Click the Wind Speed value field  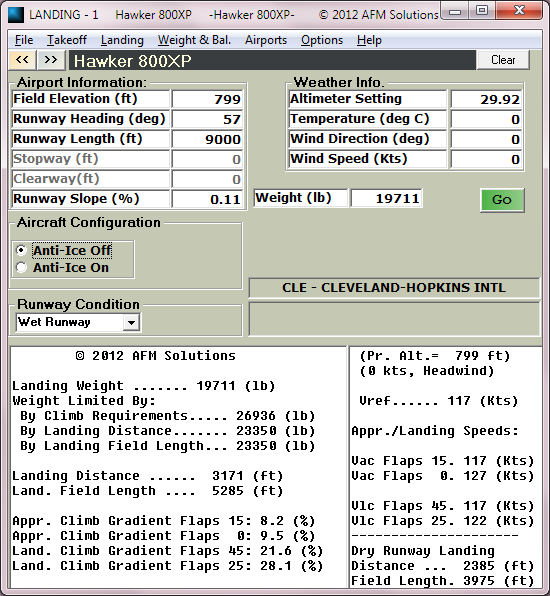coord(486,159)
